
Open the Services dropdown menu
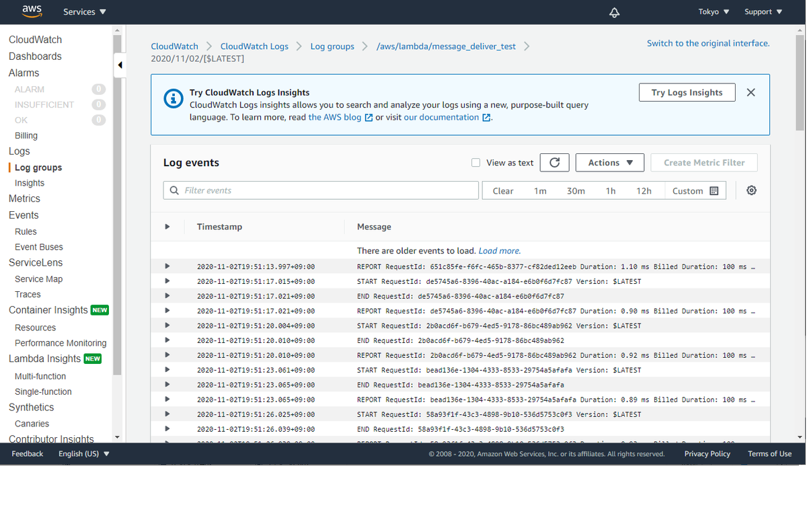tap(85, 12)
